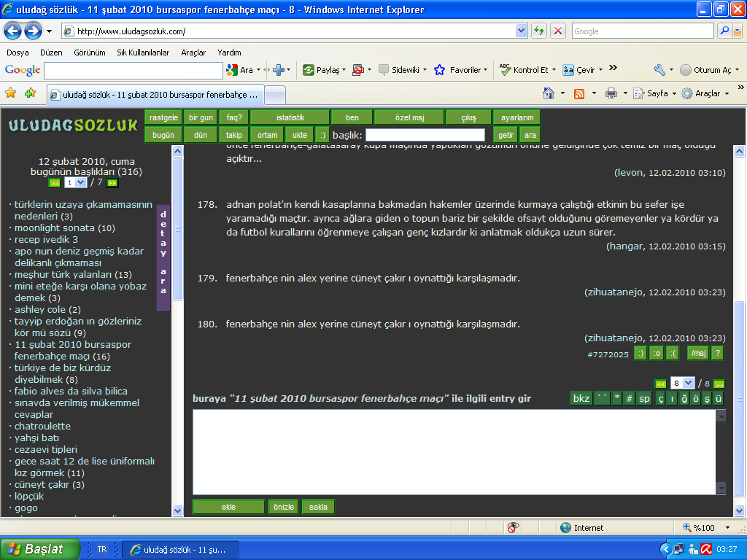Click the Google toolbar Ara search icon

[232, 70]
